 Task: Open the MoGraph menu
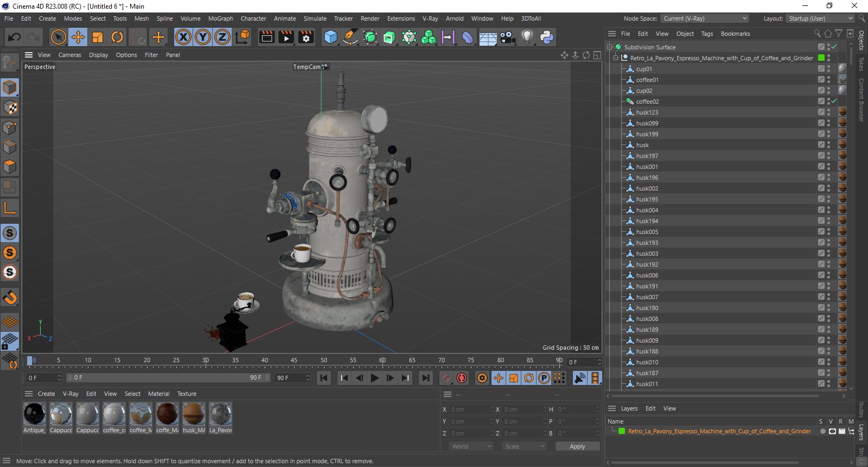[x=221, y=18]
